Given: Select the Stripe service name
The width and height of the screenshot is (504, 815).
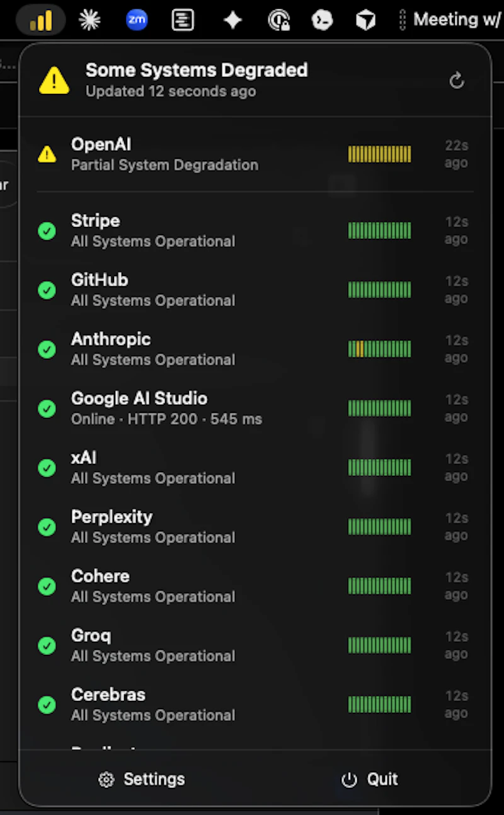Looking at the screenshot, I should pos(96,221).
